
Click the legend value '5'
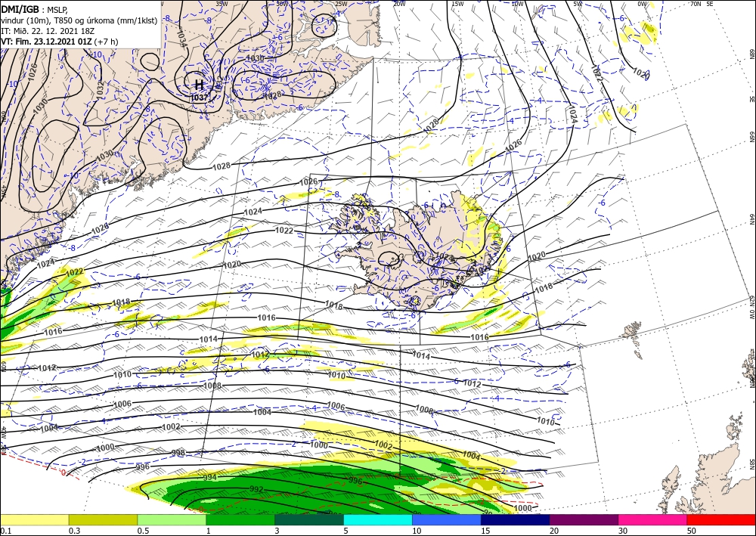tap(346, 531)
